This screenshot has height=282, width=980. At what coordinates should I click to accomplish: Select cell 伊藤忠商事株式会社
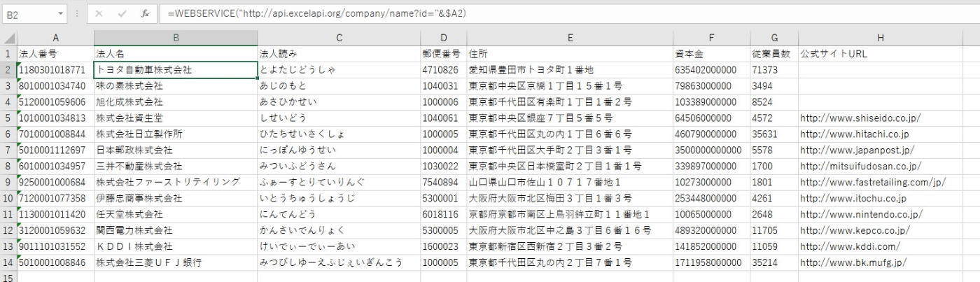click(x=176, y=198)
